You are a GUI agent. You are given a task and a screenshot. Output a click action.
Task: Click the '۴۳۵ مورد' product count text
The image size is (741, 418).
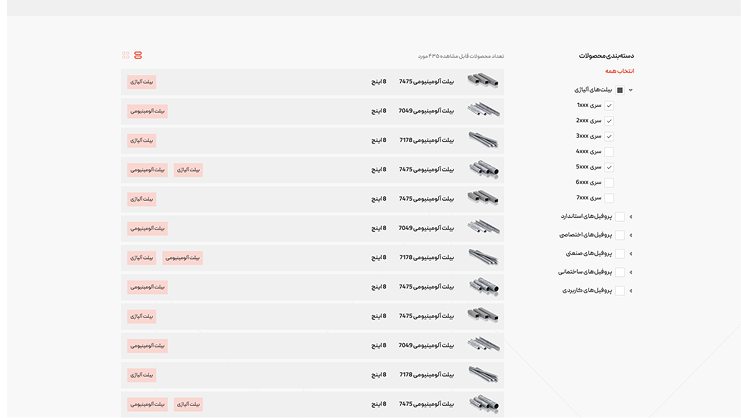[429, 56]
